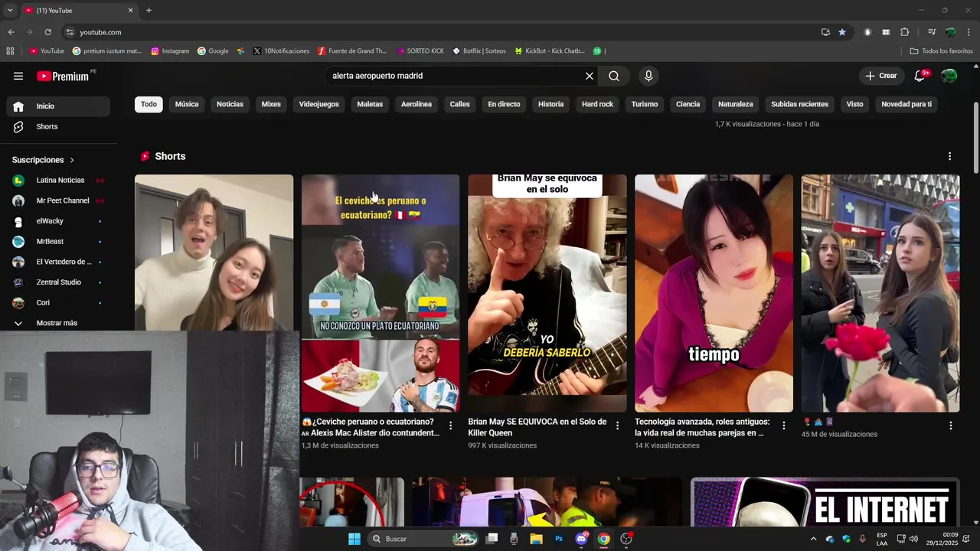The image size is (980, 551).
Task: Open Chrome media controls icon
Action: [x=932, y=32]
